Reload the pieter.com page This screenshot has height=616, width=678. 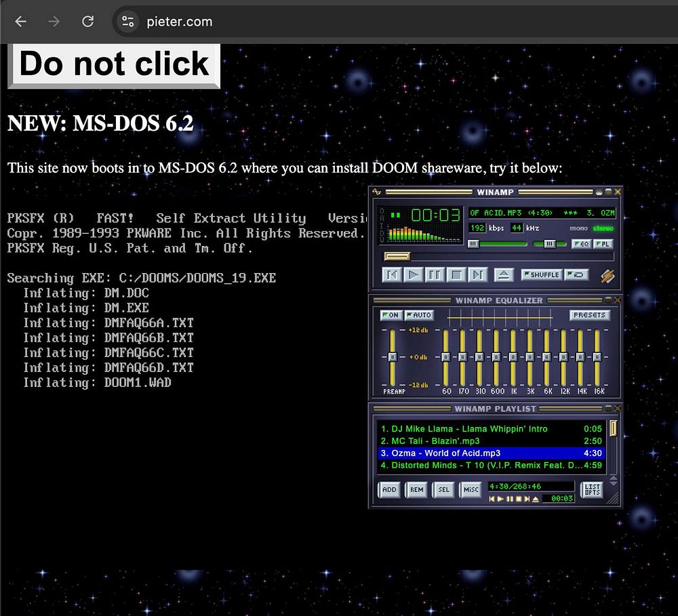coord(87,21)
